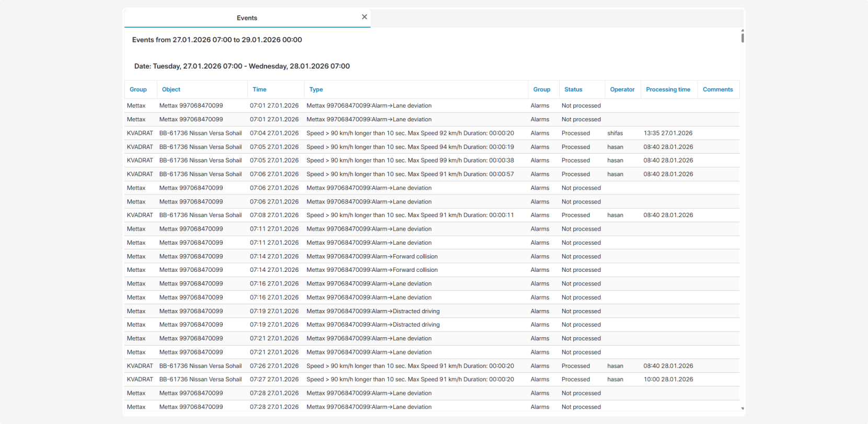Screen dimensions: 868x424
Task: Click operator shifas in processed row
Action: 615,133
